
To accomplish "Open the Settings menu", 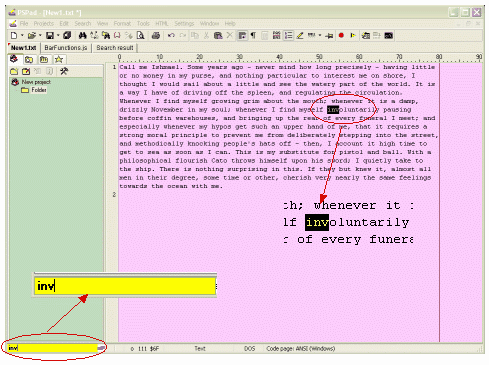I will [184, 23].
